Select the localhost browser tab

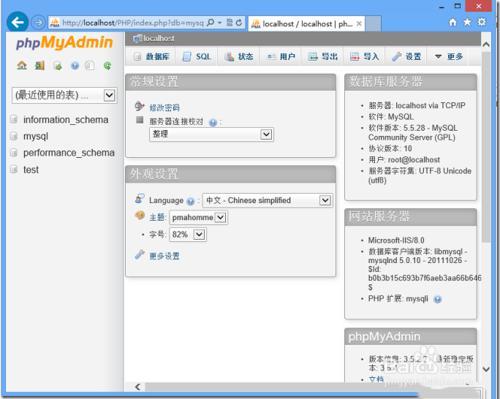point(306,24)
